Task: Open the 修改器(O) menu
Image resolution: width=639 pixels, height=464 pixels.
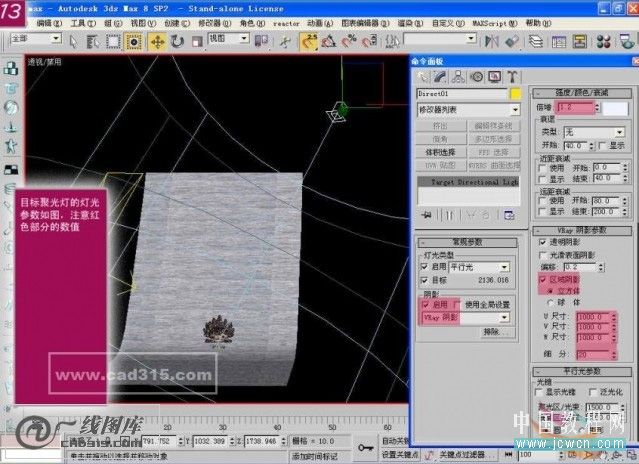Action: (215, 23)
